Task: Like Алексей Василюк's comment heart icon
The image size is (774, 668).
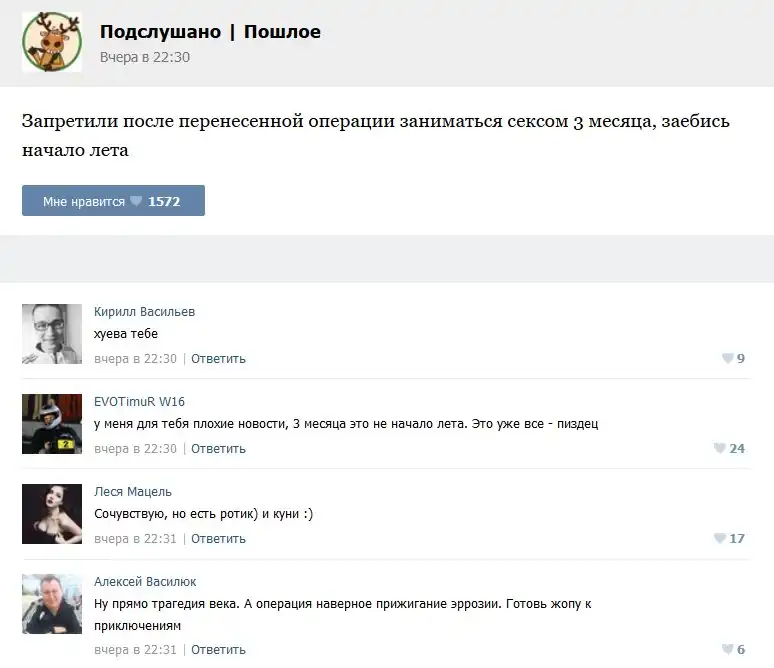Action: (x=728, y=650)
